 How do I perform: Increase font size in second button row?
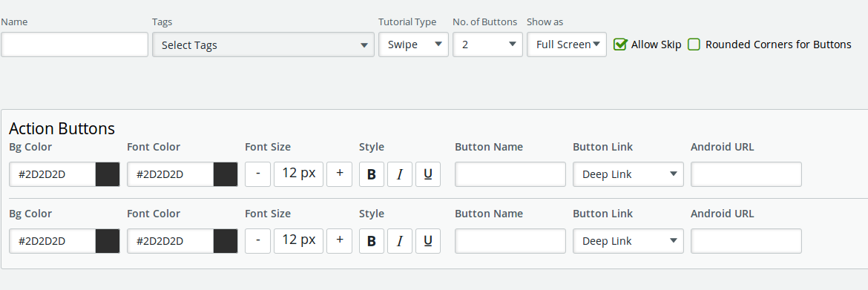[339, 241]
